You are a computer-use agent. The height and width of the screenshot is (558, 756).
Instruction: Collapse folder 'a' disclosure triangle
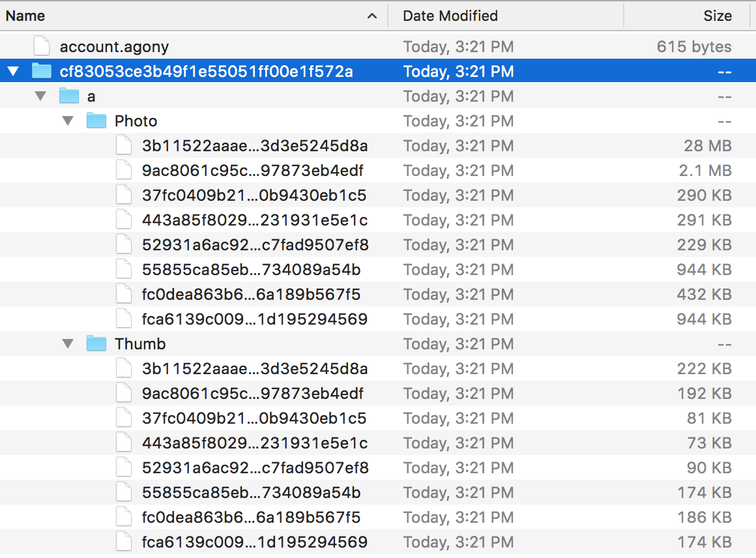pos(40,96)
